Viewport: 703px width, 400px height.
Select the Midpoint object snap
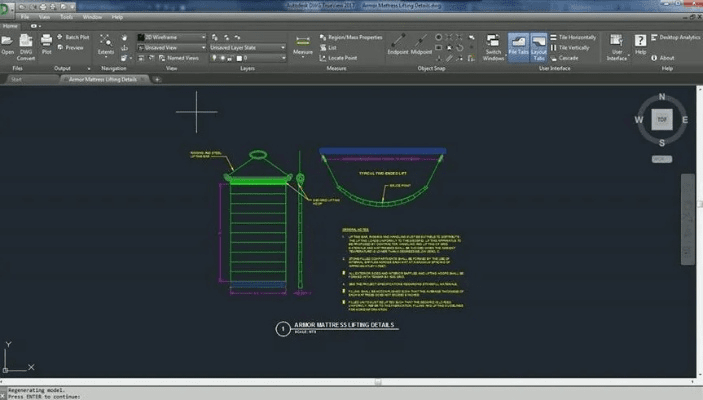click(422, 42)
